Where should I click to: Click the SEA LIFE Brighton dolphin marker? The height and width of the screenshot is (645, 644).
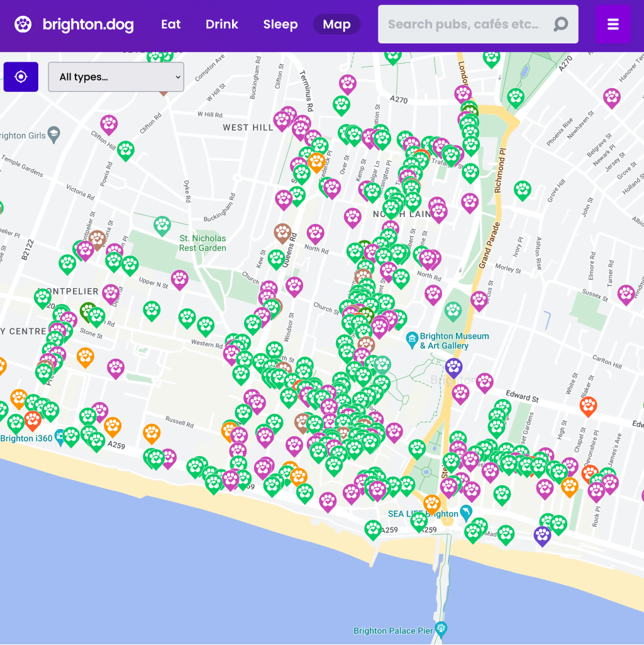[x=466, y=513]
